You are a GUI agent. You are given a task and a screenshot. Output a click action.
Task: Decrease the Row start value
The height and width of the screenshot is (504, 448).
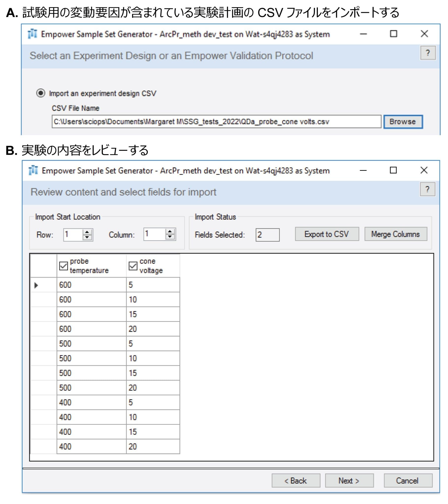pyautogui.click(x=87, y=237)
